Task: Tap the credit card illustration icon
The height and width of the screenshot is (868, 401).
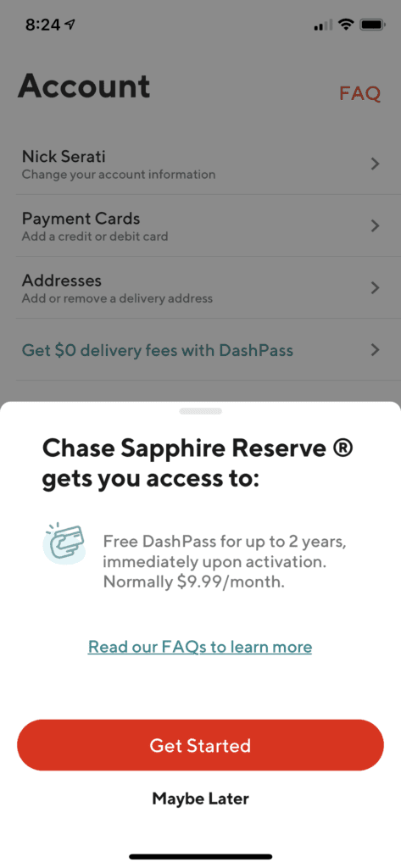Action: [x=64, y=543]
